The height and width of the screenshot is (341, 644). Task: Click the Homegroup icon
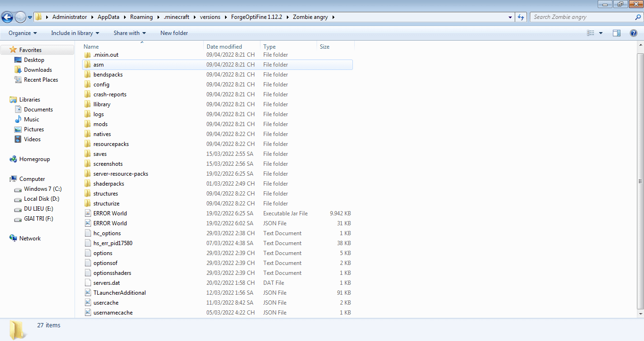(13, 159)
